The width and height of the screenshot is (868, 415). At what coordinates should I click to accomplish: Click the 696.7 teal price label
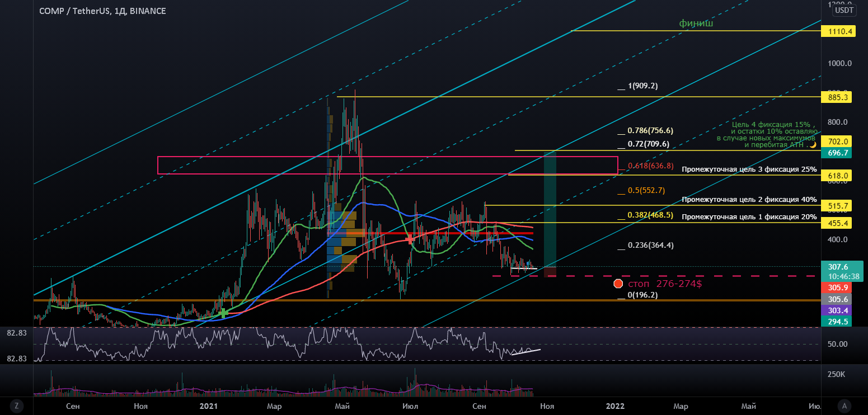pos(837,153)
